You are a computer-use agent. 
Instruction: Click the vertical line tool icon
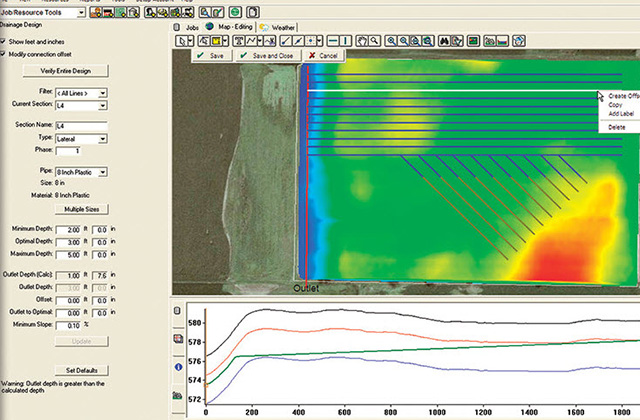345,41
